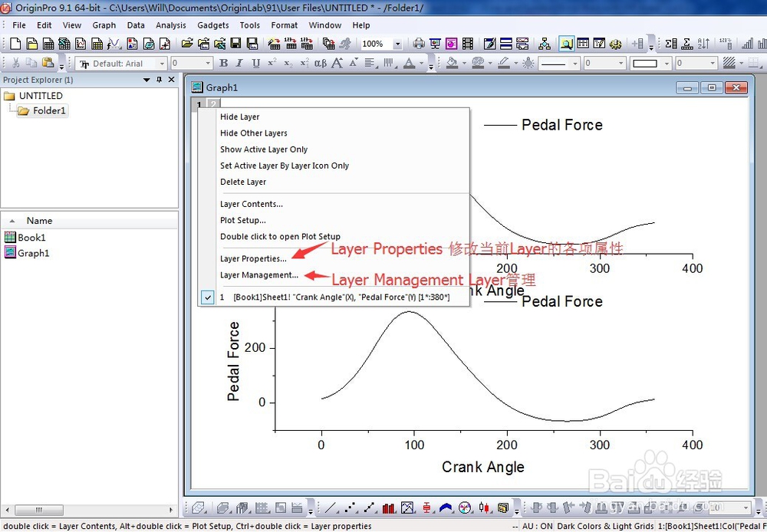Toggle checkmark for plot 1 Pedal Force entry
Viewport: 767px width, 532px height.
click(208, 297)
